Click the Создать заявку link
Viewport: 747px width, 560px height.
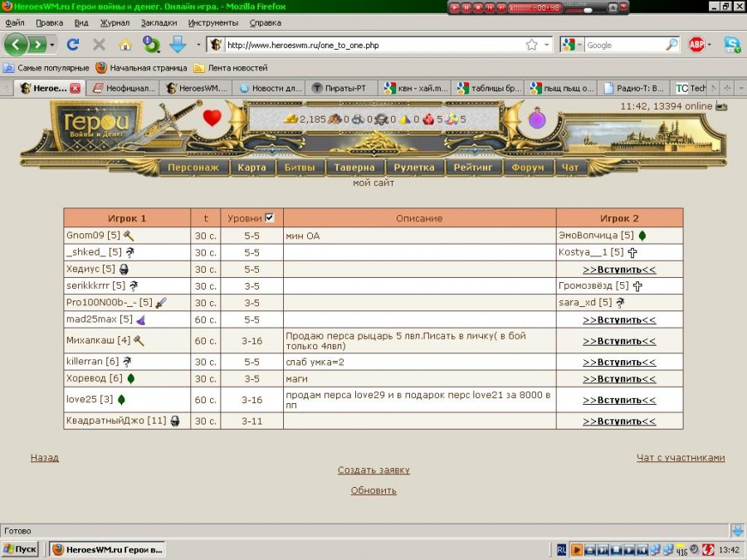pos(373,470)
